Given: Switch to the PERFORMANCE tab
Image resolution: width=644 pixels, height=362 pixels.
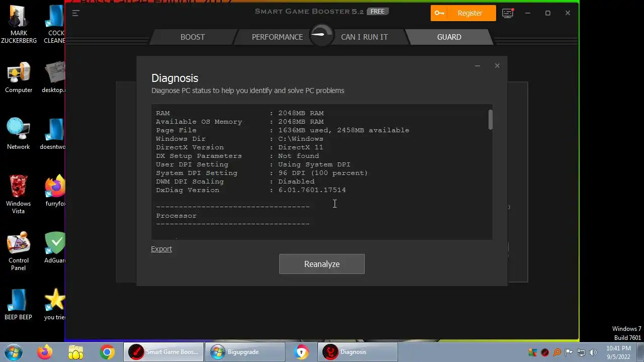Looking at the screenshot, I should click(x=277, y=37).
